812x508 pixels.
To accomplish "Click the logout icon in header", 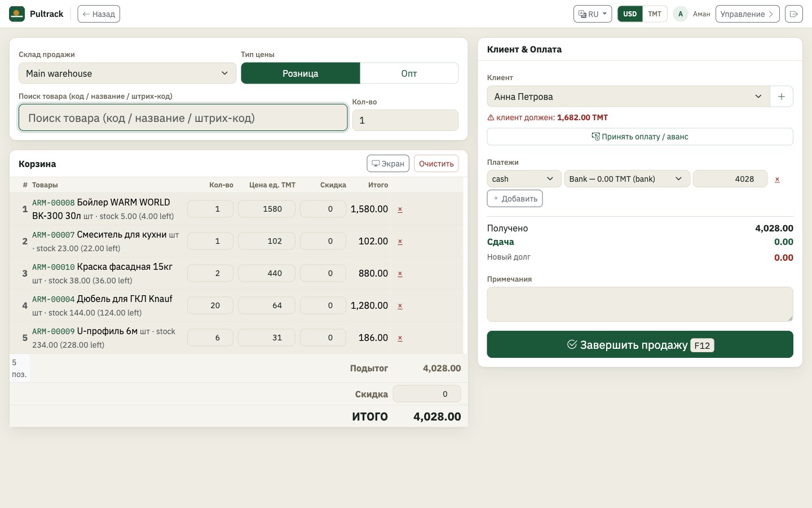I will (x=794, y=14).
